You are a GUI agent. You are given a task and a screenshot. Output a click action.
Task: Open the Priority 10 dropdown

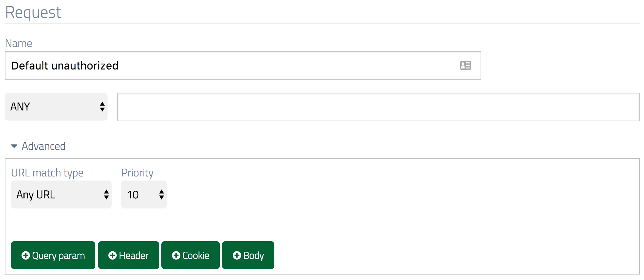(x=144, y=195)
